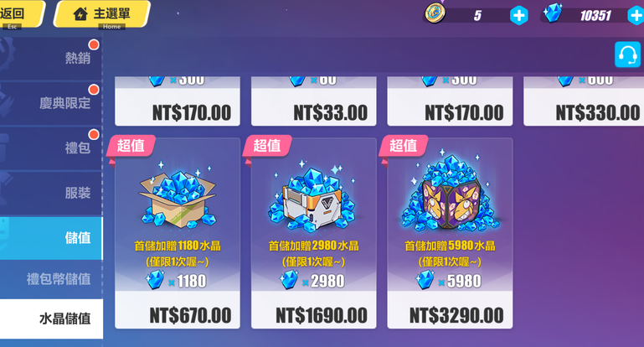644x347 pixels.
Task: Open the customer support headset icon
Action: [x=627, y=54]
